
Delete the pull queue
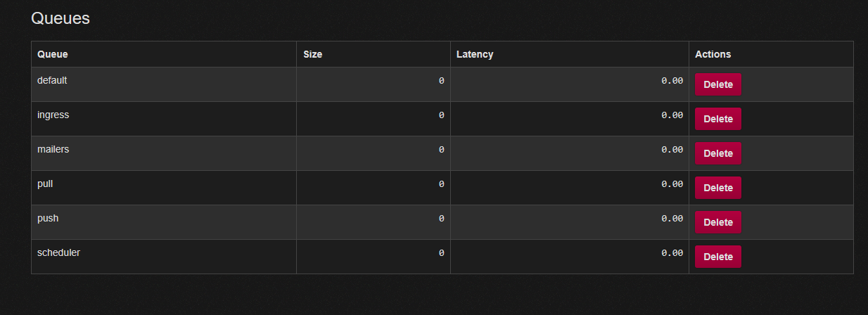pyautogui.click(x=717, y=188)
